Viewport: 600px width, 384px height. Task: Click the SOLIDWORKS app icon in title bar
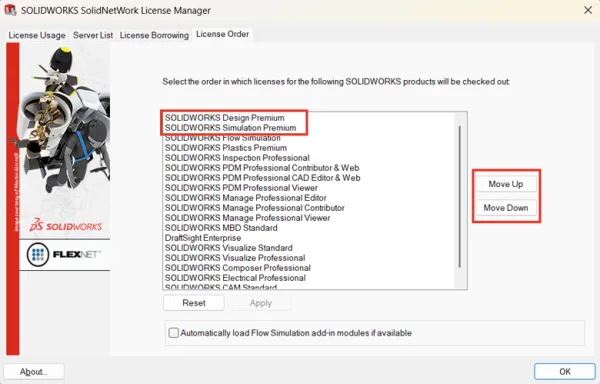(x=10, y=10)
